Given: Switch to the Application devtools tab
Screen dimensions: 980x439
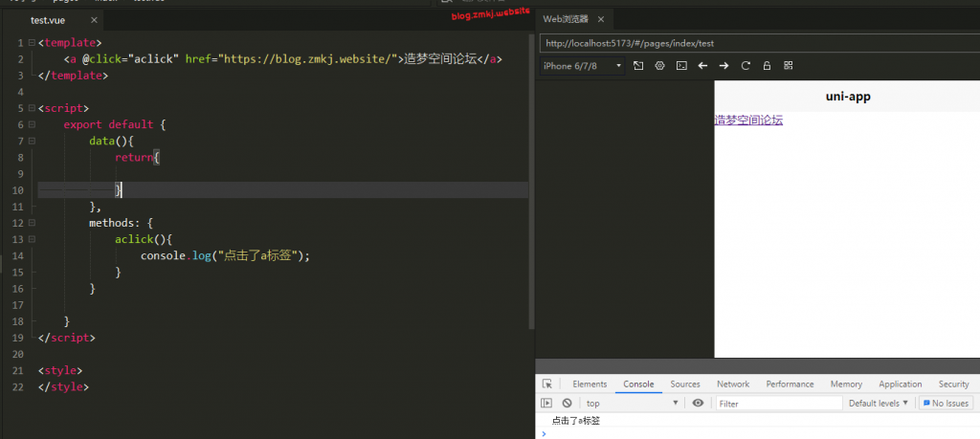Looking at the screenshot, I should pyautogui.click(x=900, y=384).
